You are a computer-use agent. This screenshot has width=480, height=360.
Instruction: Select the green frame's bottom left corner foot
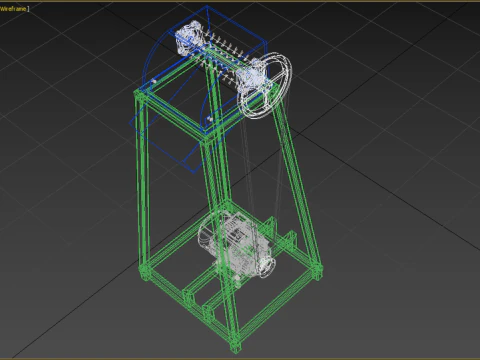pos(145,272)
